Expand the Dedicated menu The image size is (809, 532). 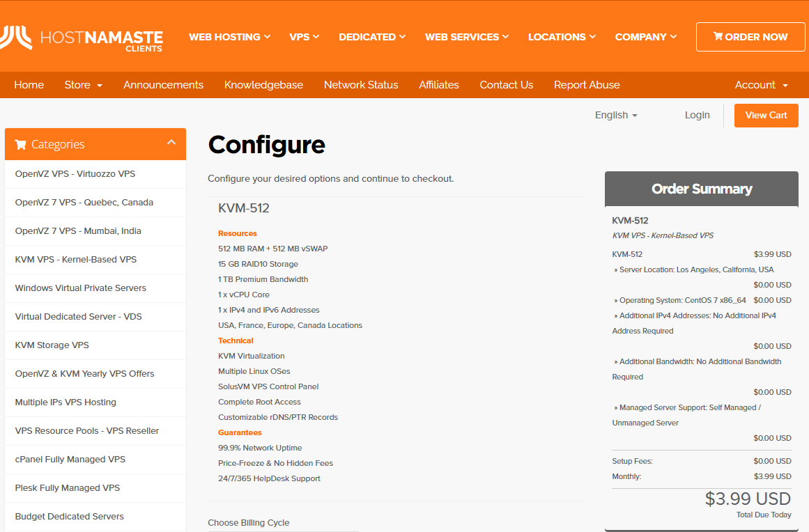(x=372, y=37)
